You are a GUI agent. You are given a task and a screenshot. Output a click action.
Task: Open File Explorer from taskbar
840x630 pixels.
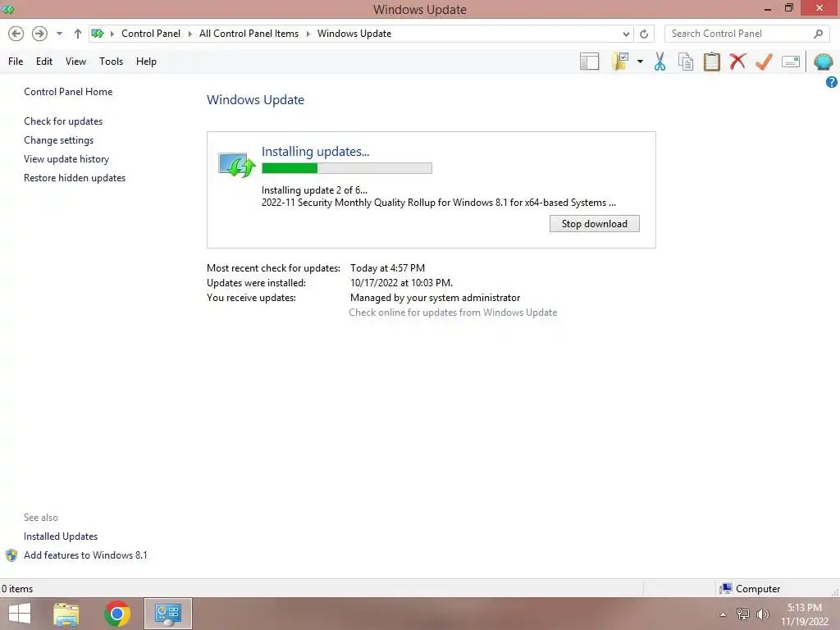click(66, 614)
